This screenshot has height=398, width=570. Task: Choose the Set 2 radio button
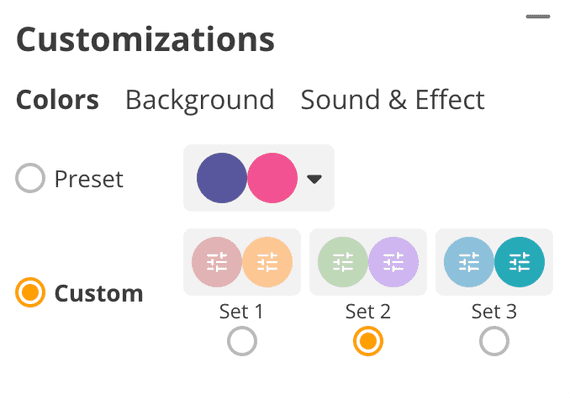368,341
